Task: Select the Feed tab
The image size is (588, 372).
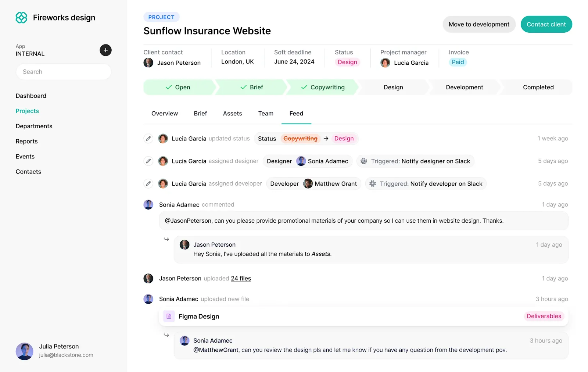Action: [296, 114]
